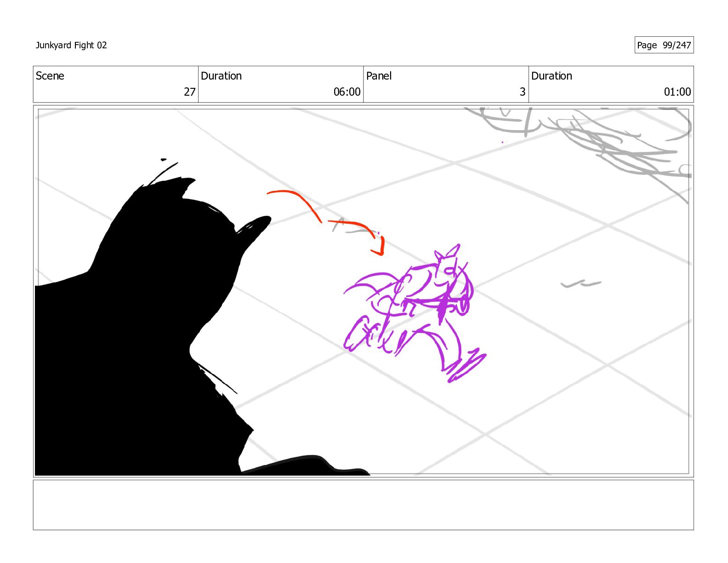
Task: Select the scene number value '27'
Action: tap(190, 92)
